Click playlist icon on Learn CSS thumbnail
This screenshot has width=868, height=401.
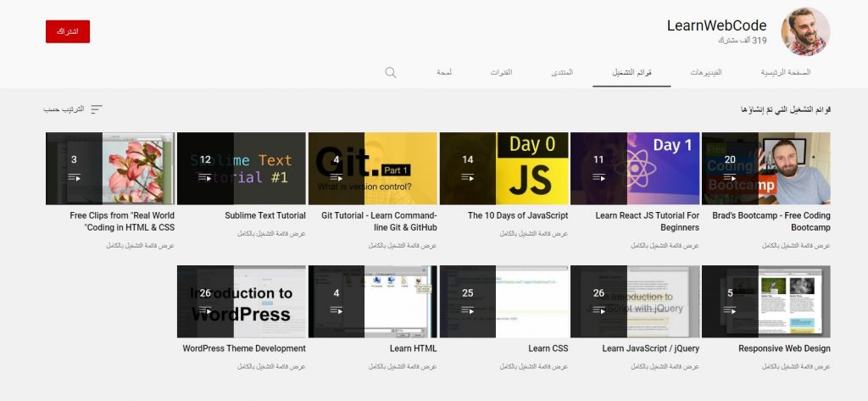click(468, 311)
